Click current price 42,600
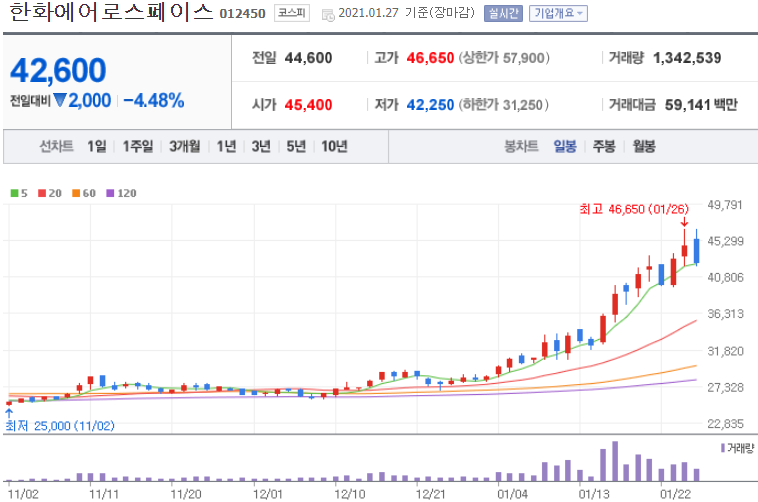The height and width of the screenshot is (502, 758). (x=58, y=71)
